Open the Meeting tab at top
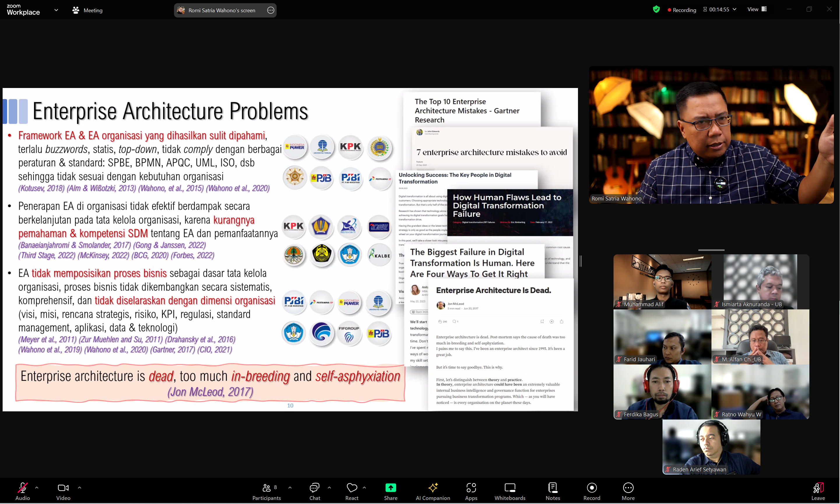The image size is (840, 504). pyautogui.click(x=88, y=10)
